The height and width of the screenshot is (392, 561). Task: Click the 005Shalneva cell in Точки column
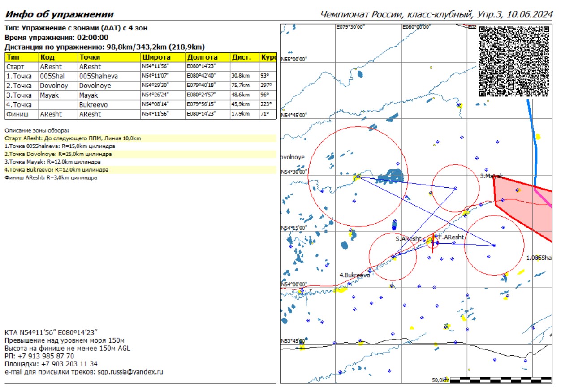[x=99, y=76]
